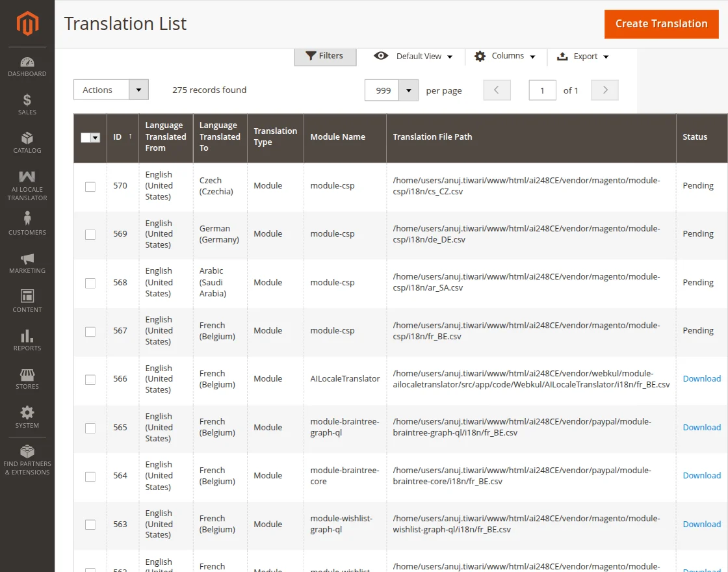
Task: Click the page number input field
Action: (x=542, y=90)
